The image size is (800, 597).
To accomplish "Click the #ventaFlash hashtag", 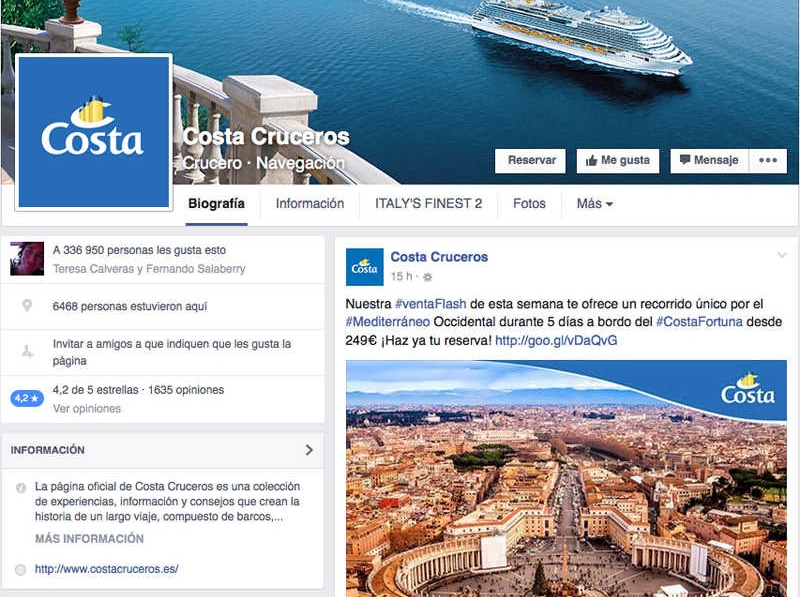I will pyautogui.click(x=431, y=304).
